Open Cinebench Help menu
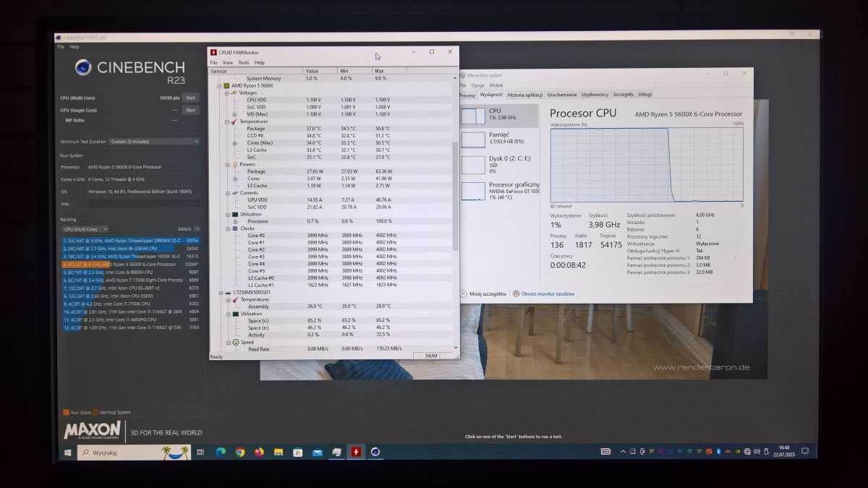 pos(74,46)
